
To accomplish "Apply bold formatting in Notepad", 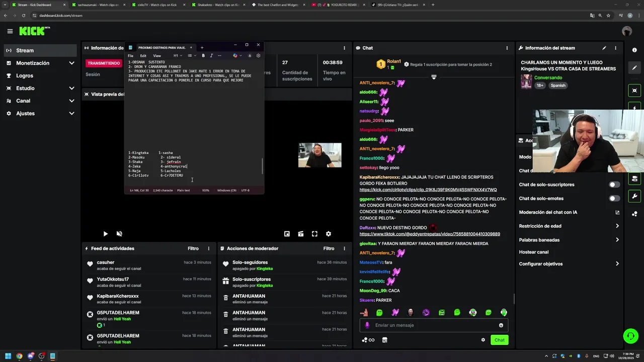I will click(x=203, y=55).
